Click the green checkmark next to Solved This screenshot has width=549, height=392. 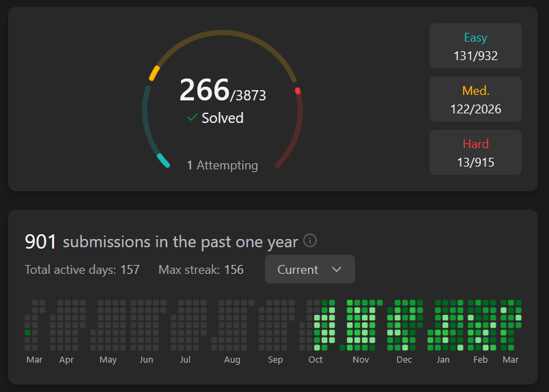[x=193, y=117]
